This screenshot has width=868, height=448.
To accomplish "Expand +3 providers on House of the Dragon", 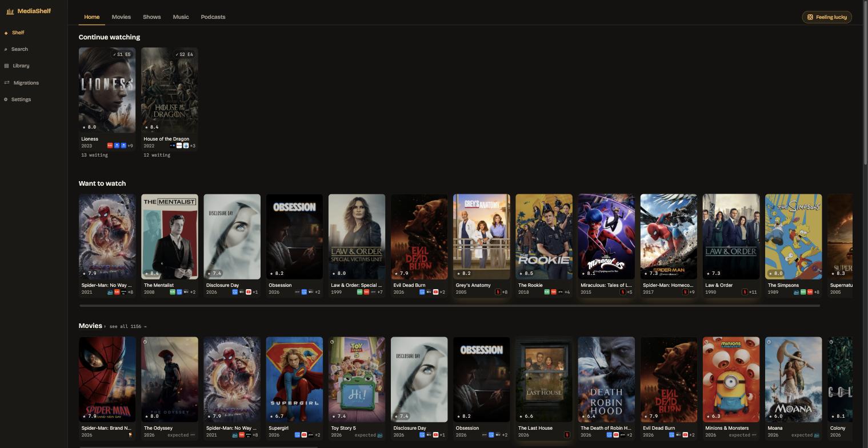I will coord(193,146).
